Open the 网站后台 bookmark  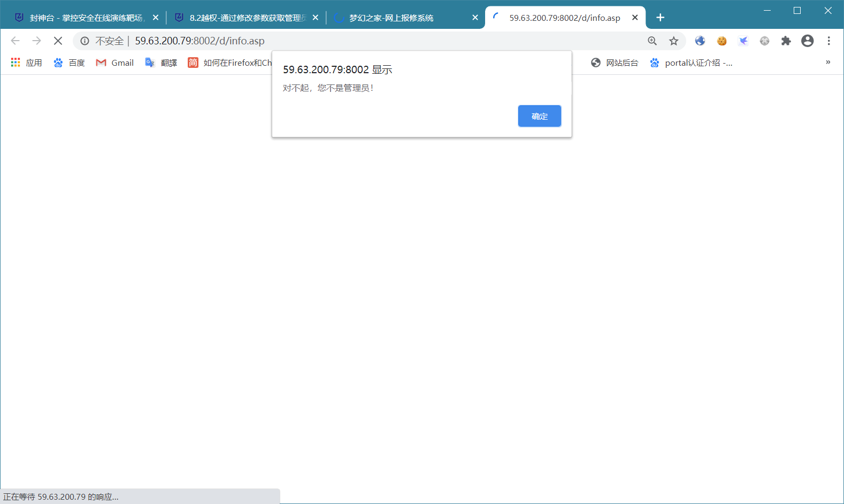[x=615, y=63]
